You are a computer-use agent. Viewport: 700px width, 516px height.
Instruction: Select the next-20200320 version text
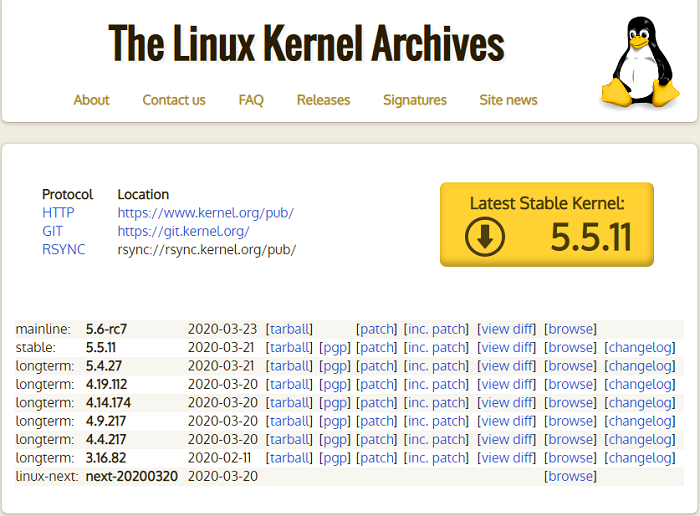132,476
